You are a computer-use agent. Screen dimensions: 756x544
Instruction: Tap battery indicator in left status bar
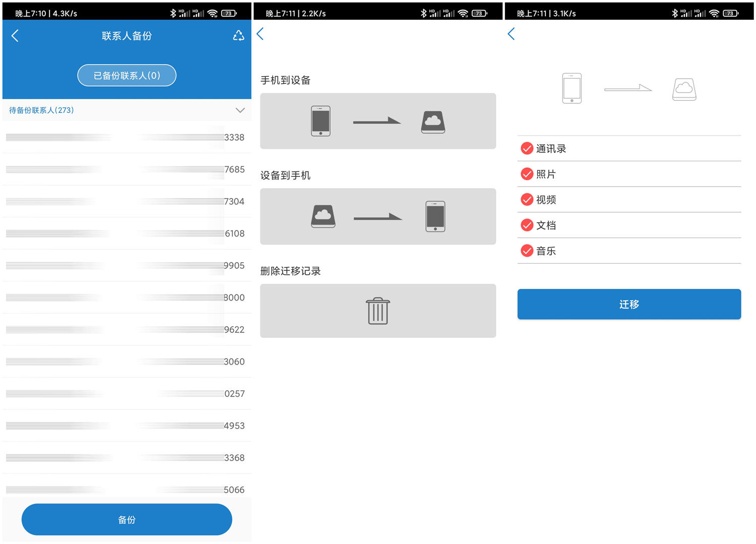point(229,13)
